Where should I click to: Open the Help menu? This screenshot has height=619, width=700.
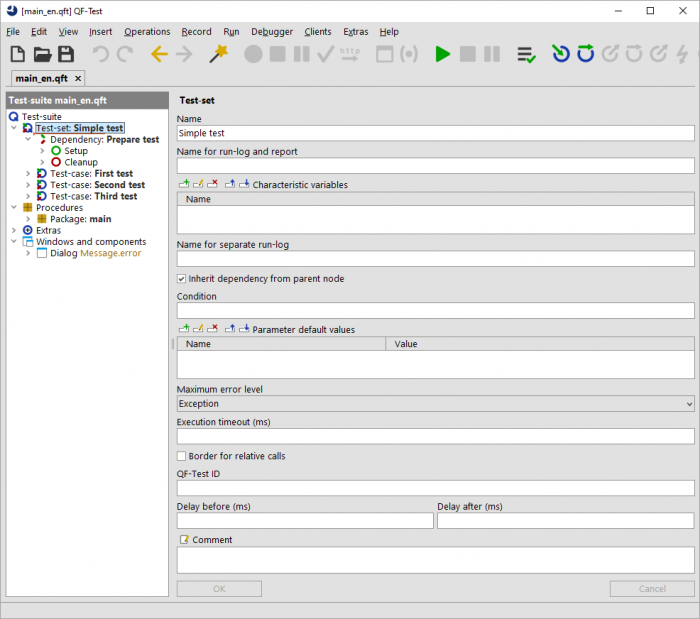click(x=389, y=32)
